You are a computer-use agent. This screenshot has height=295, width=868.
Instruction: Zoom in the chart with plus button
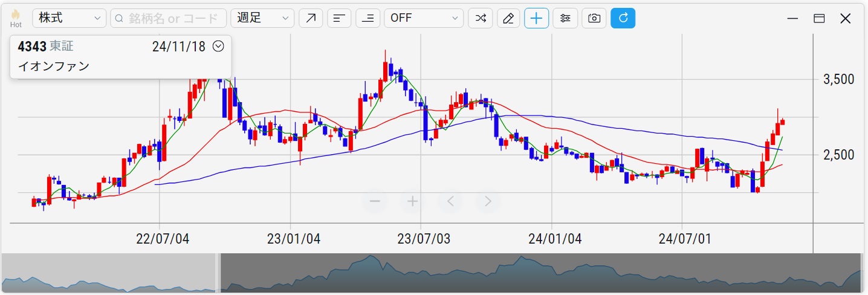click(412, 201)
